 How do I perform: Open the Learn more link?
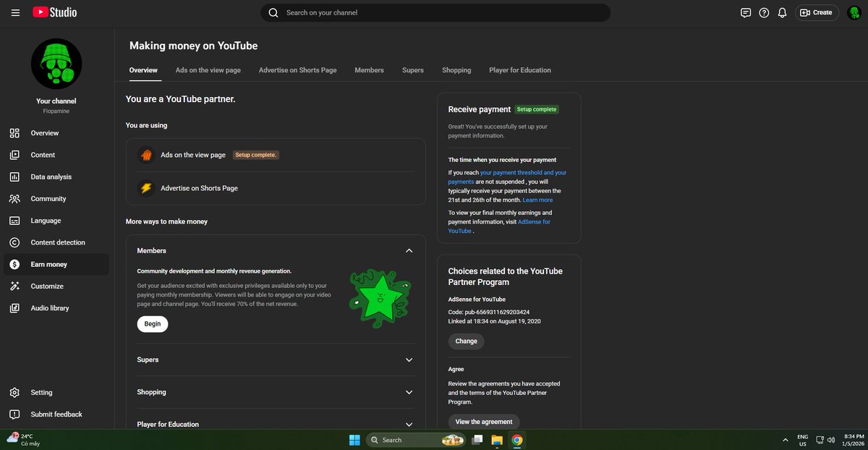click(537, 200)
